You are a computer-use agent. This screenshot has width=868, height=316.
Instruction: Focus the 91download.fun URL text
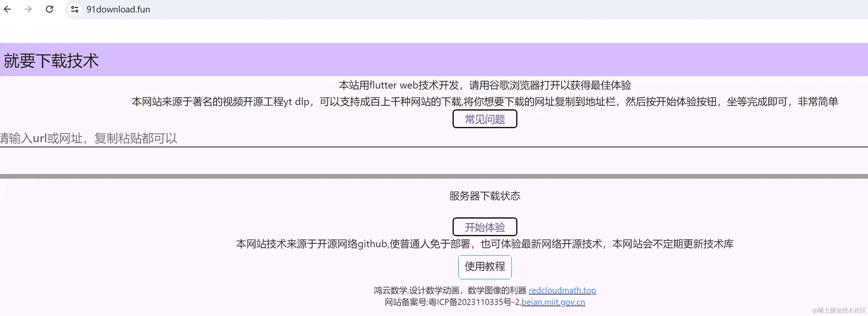click(x=118, y=9)
